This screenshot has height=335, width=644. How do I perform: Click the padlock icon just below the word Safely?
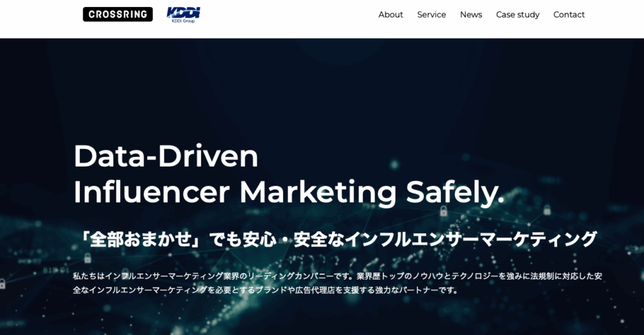pyautogui.click(x=443, y=211)
